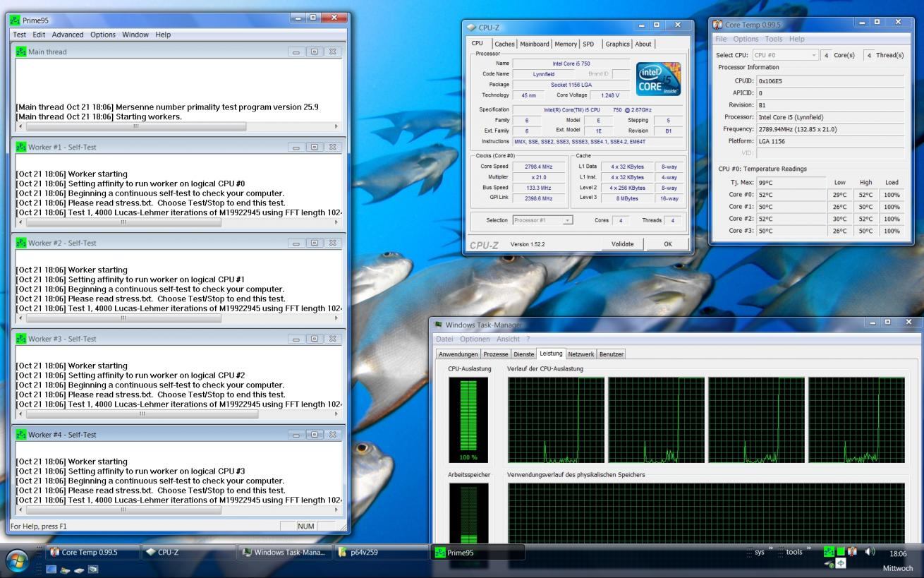Expand the tools toolbar chevron

point(810,549)
